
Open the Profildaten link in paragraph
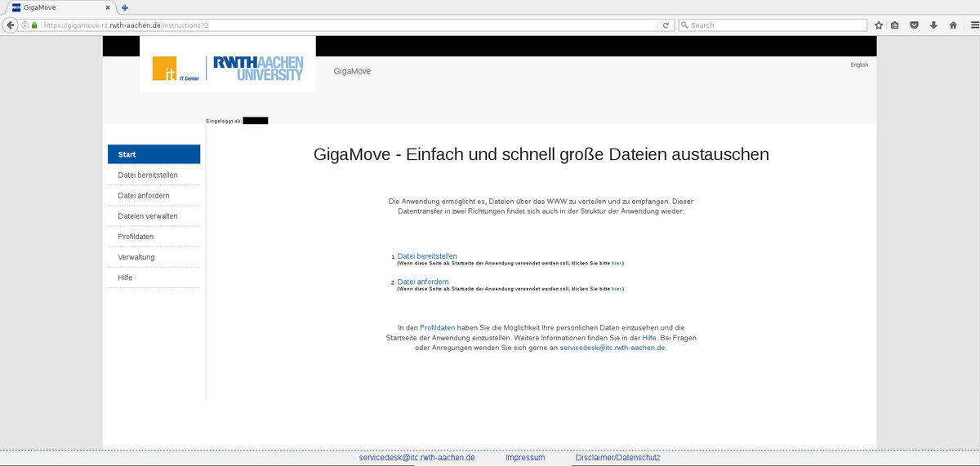(438, 327)
